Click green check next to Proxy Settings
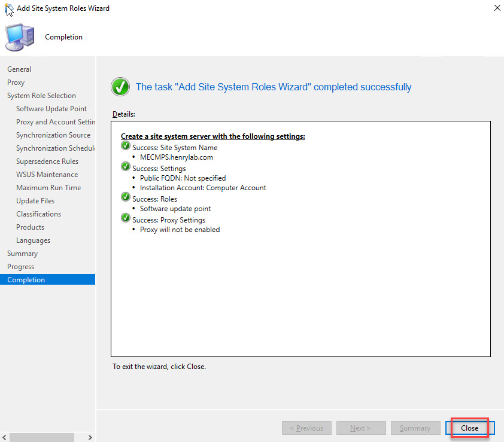The width and height of the screenshot is (504, 442). click(126, 219)
